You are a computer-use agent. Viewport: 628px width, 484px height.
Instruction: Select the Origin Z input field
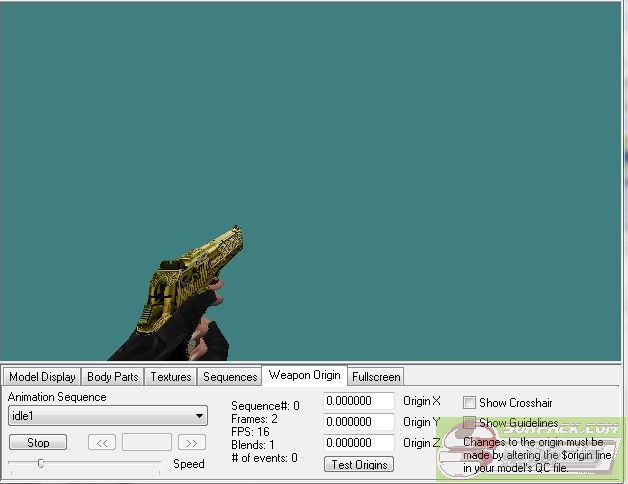[359, 443]
